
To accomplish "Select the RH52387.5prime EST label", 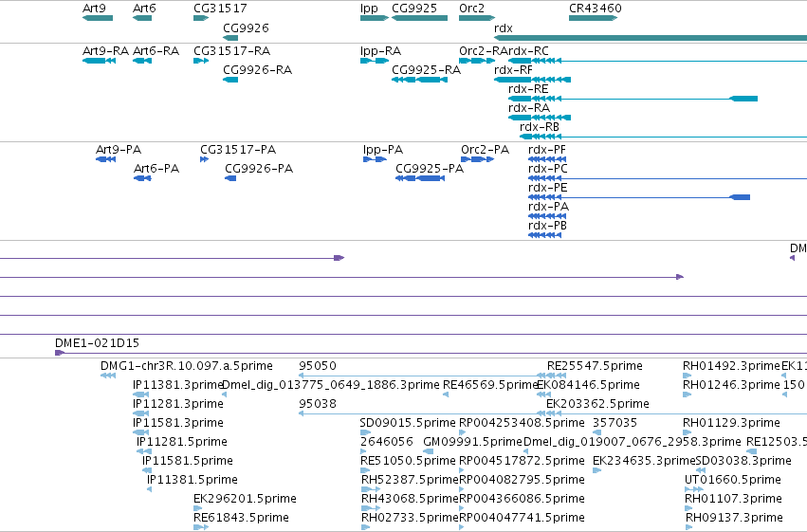I will 410,480.
